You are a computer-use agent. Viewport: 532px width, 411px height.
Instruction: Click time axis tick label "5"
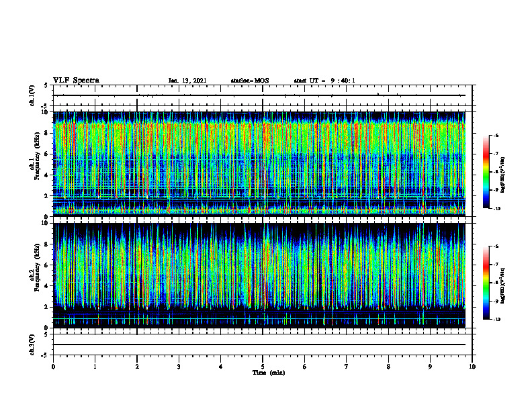pos(263,367)
